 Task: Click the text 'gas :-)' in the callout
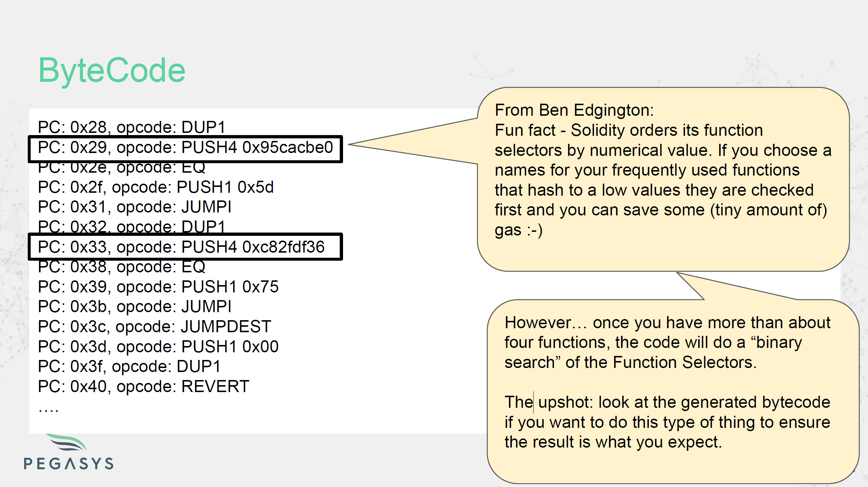(x=518, y=230)
